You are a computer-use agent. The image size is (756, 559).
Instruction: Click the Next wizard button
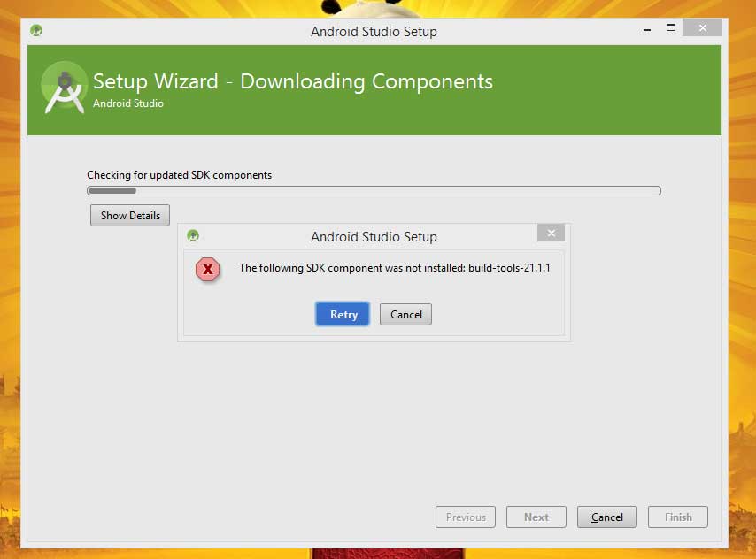(x=536, y=517)
